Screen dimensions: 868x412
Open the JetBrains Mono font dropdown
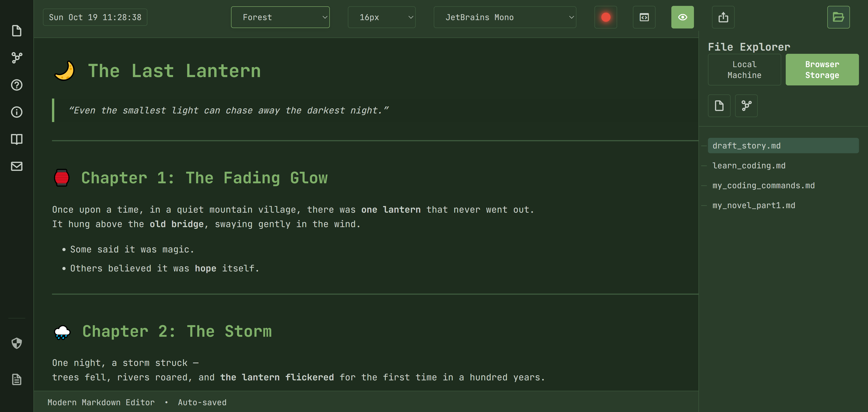point(505,17)
